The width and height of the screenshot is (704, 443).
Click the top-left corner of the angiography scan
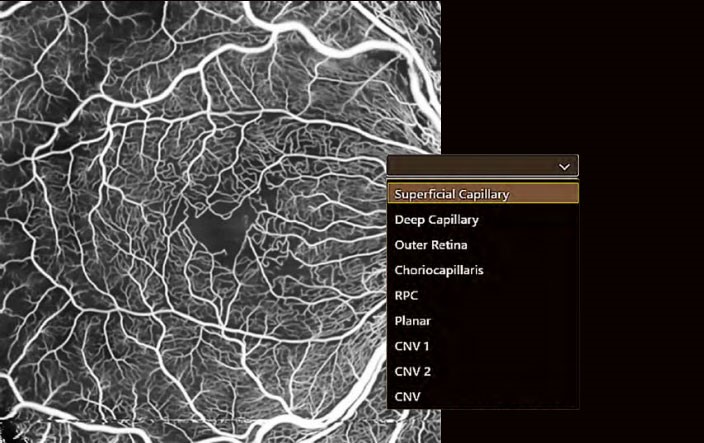click(5, 5)
